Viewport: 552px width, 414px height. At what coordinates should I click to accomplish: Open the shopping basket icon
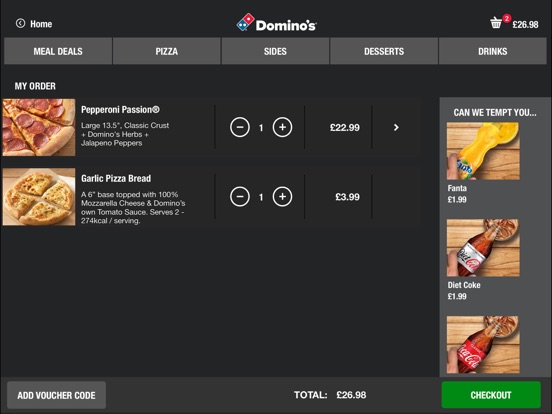pyautogui.click(x=496, y=23)
